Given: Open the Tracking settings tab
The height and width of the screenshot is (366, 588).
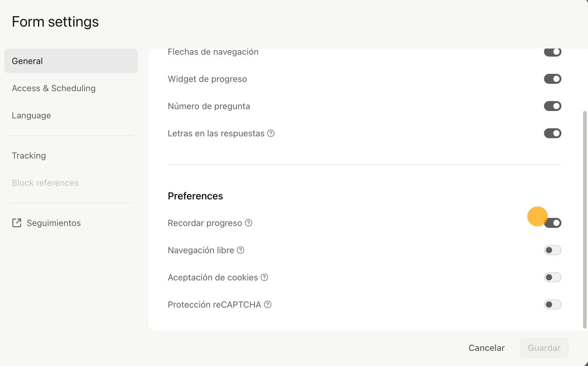Looking at the screenshot, I should click(29, 155).
